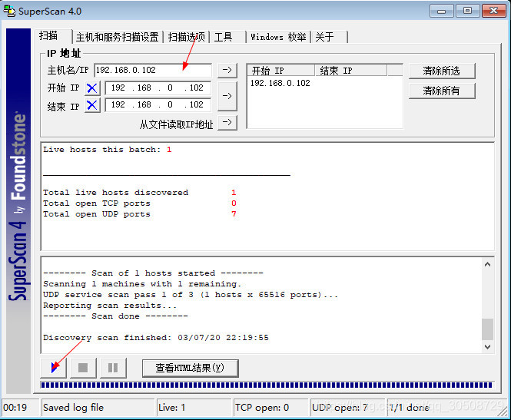Image resolution: width=511 pixels, height=420 pixels.
Task: Click the log scrollbar down arrow
Action: coord(487,347)
